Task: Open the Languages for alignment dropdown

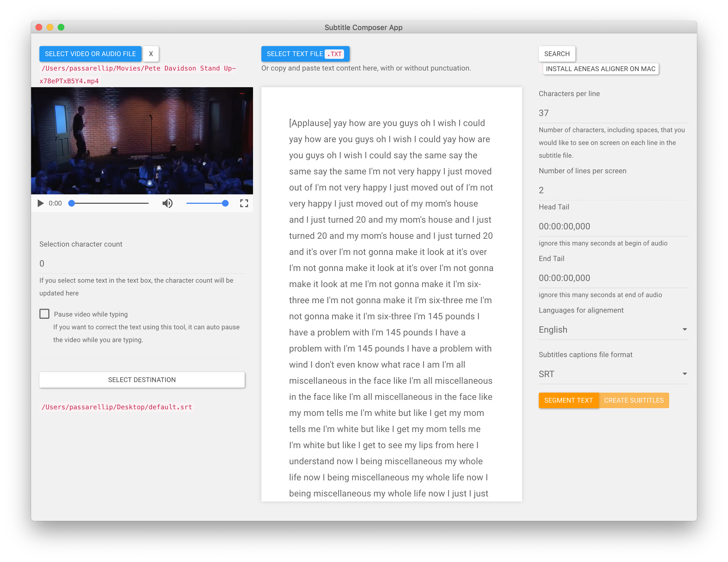Action: pyautogui.click(x=613, y=330)
